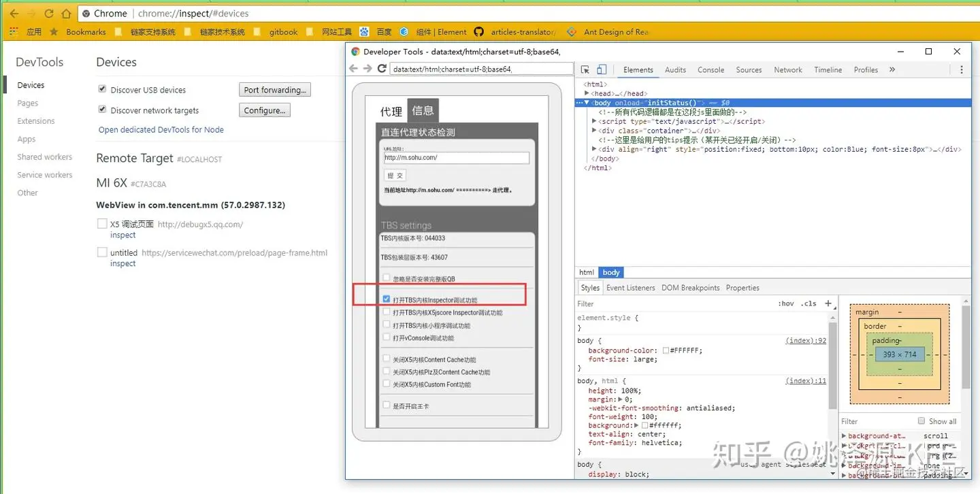Toggle the device screencast icon

click(x=602, y=69)
